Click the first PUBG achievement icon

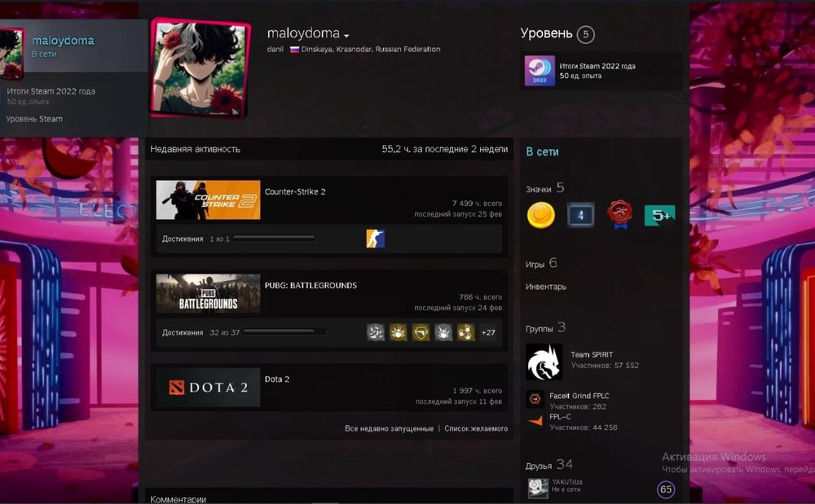375,332
